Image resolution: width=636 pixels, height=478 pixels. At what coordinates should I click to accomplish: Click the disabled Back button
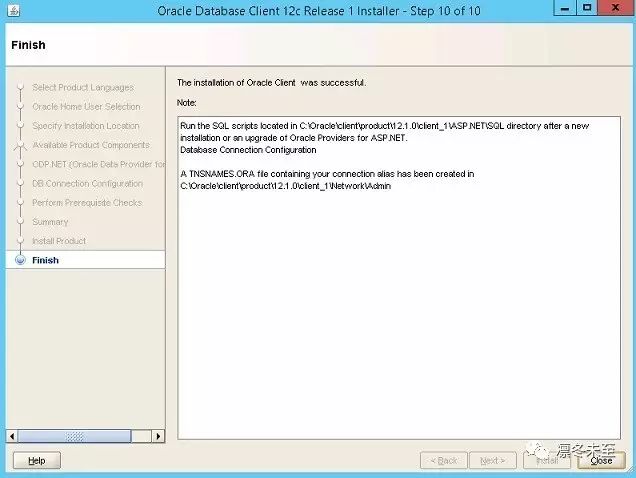coord(444,461)
